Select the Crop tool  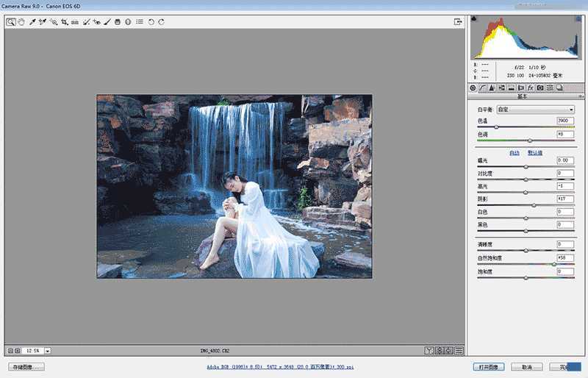(x=65, y=22)
